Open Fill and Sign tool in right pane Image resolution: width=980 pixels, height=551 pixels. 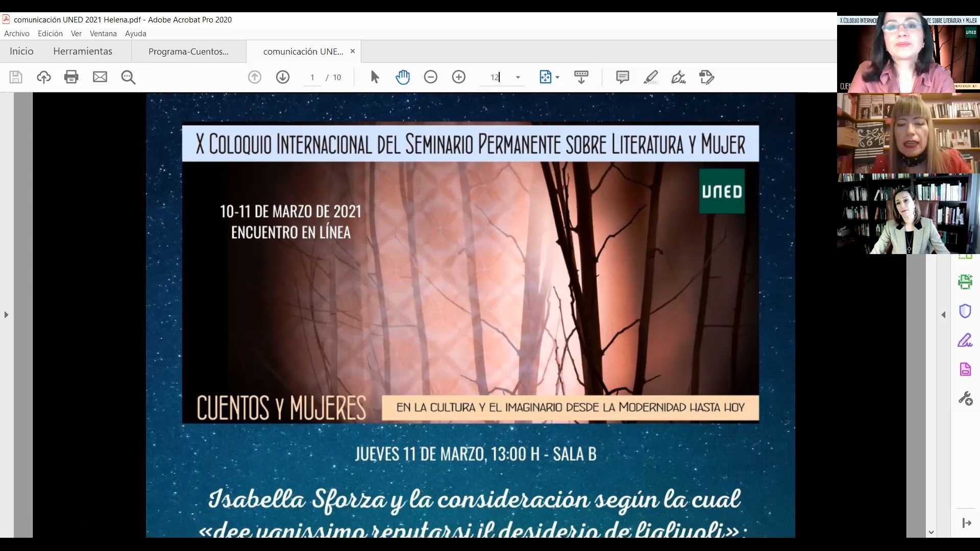(965, 340)
